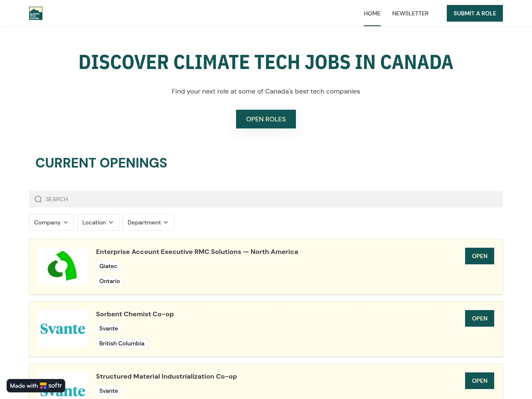Click the 'Find your next role' subtitle
Screen dimensions: 532x399
266,91
